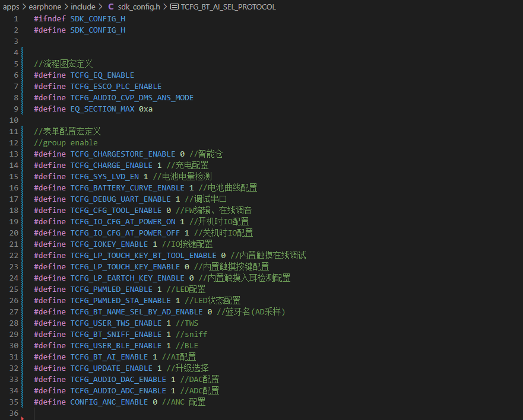Click the TCFG_DEBUG_UART_ENABLE macro
Image resolution: width=523 pixels, height=420 pixels.
[121, 199]
